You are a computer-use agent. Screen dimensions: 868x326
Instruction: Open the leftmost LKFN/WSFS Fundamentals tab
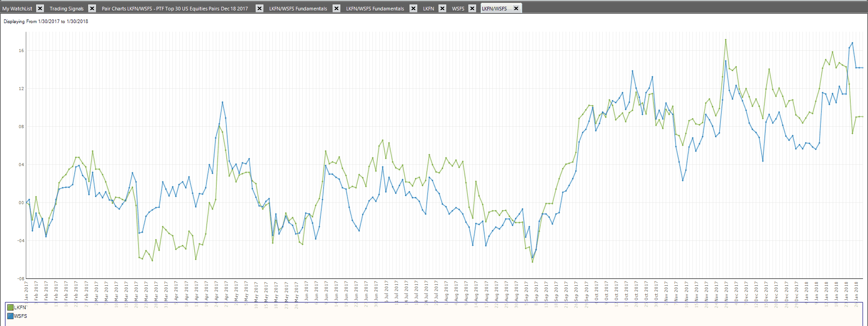[x=298, y=9]
